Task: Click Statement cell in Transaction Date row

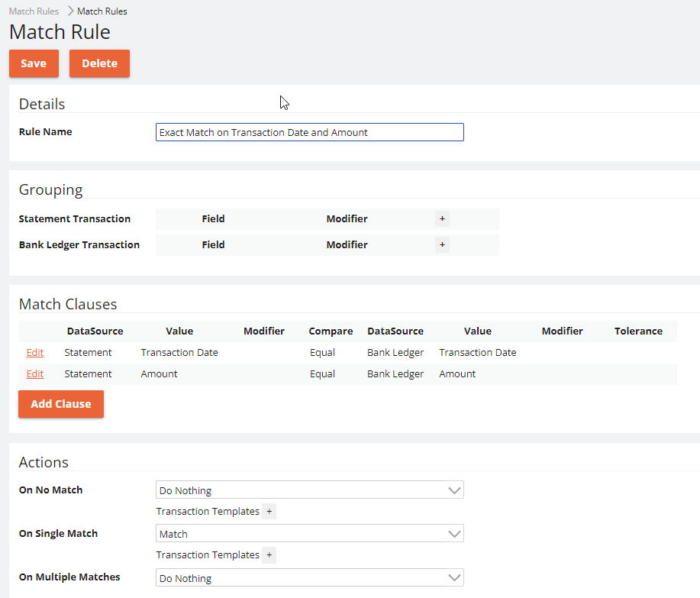Action: pos(88,353)
